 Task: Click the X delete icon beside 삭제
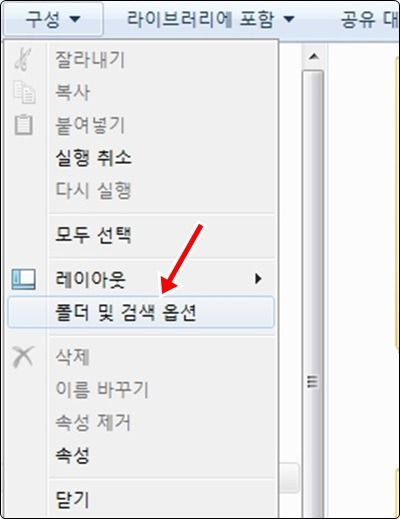tap(23, 356)
